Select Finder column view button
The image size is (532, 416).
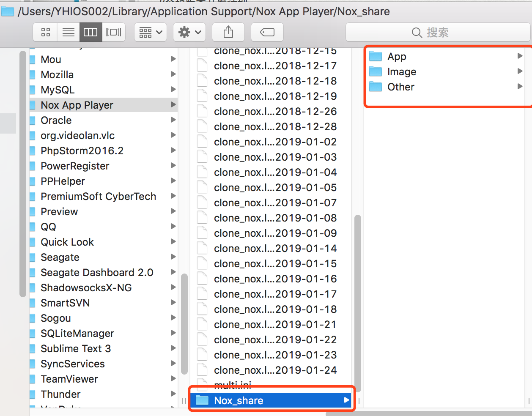[90, 32]
